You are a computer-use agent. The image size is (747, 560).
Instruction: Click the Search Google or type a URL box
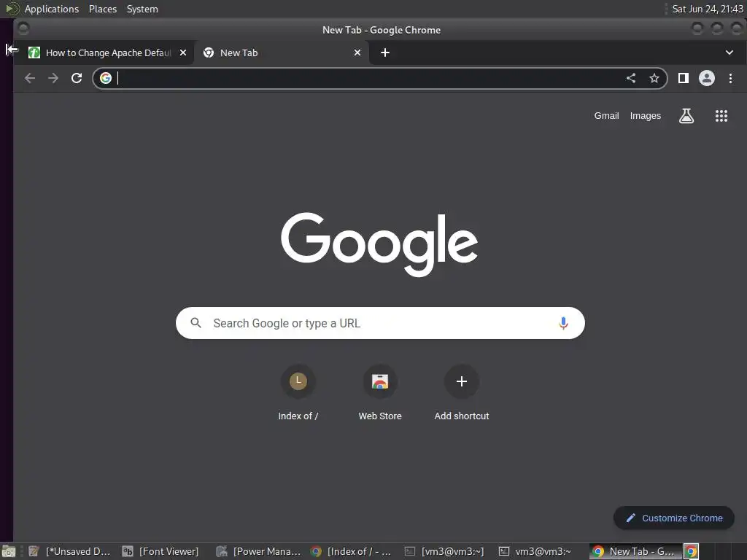[380, 323]
